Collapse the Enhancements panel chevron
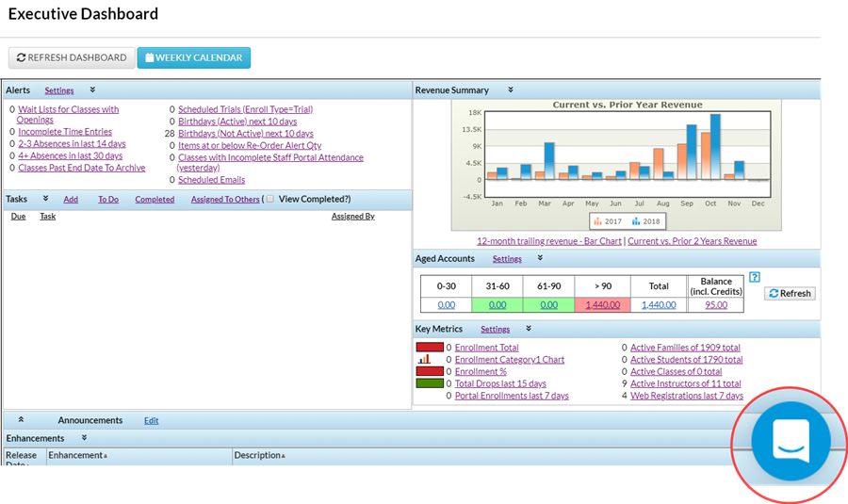Screen dimensions: 848x504 tap(85, 437)
